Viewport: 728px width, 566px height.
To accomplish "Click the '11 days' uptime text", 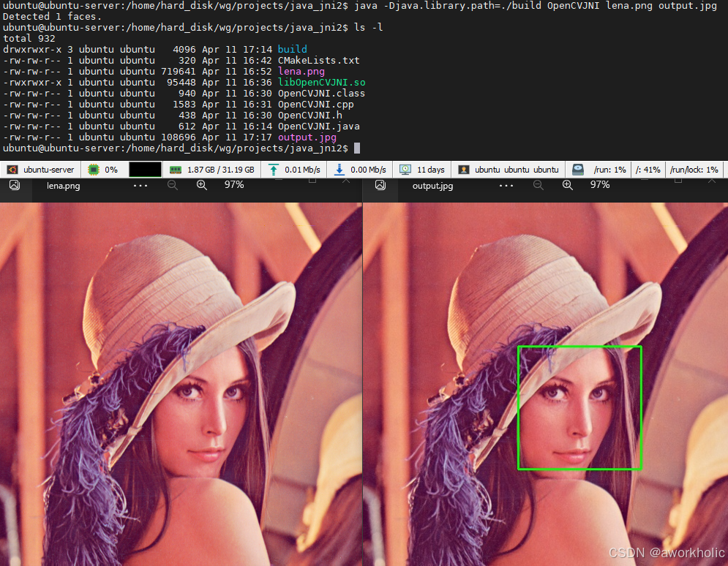I will coord(431,170).
